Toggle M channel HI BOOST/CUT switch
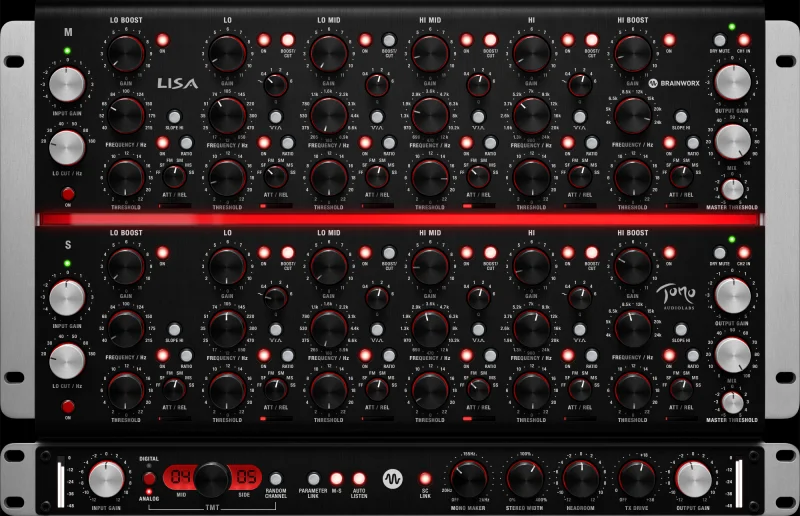 click(591, 40)
